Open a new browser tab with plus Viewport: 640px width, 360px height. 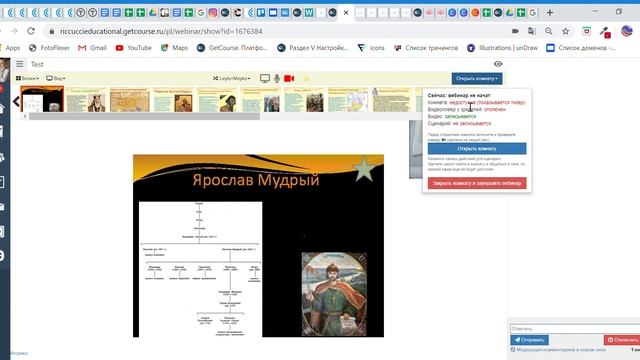click(550, 13)
